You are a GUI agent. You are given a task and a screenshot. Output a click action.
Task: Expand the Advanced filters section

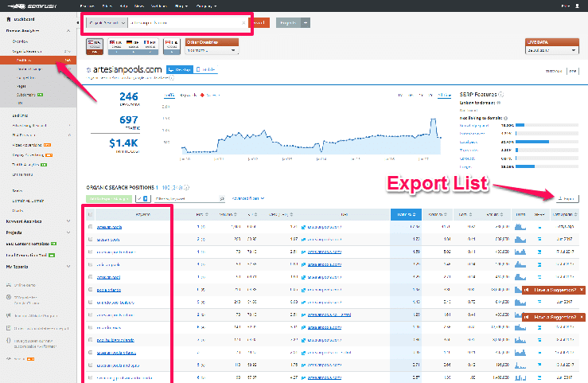(248, 198)
